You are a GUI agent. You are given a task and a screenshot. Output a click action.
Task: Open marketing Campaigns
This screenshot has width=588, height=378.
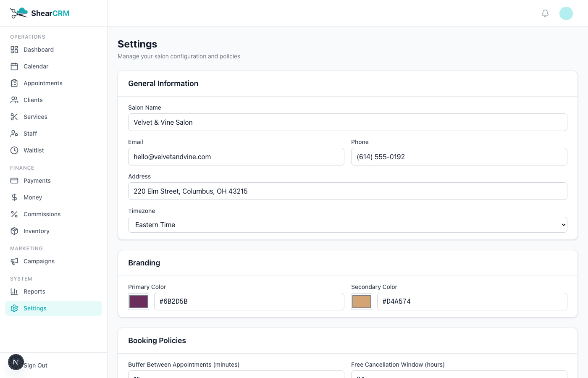coord(53,261)
